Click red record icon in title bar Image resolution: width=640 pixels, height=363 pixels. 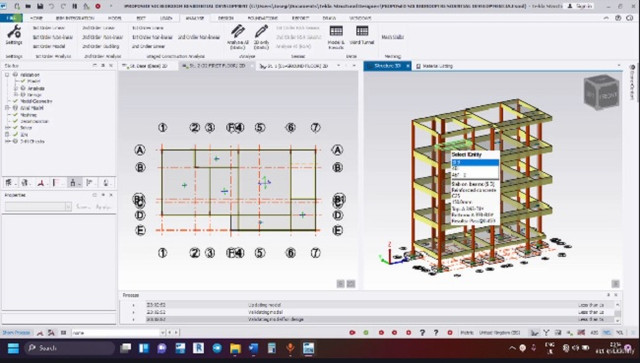[98, 6]
